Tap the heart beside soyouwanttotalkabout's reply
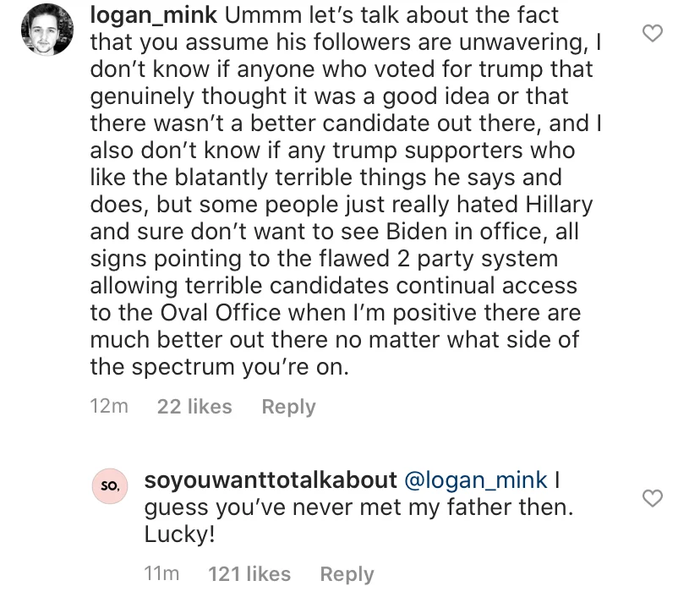 652,498
